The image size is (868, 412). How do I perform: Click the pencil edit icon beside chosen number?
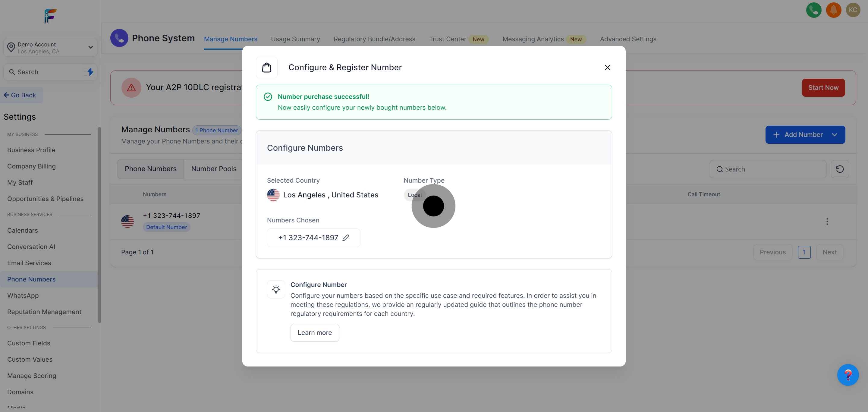(345, 238)
